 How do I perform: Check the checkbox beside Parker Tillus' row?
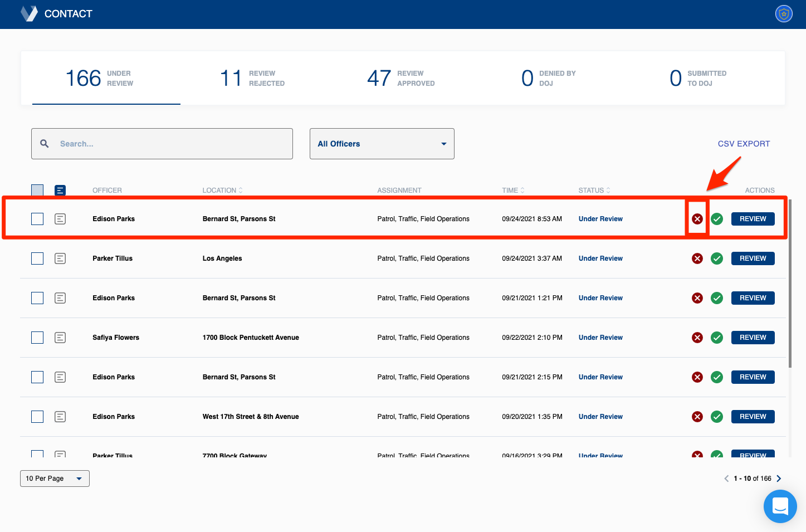37,258
